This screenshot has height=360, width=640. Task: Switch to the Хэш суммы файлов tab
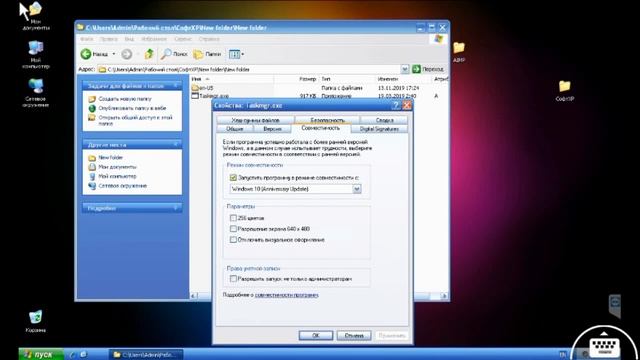tap(256, 120)
